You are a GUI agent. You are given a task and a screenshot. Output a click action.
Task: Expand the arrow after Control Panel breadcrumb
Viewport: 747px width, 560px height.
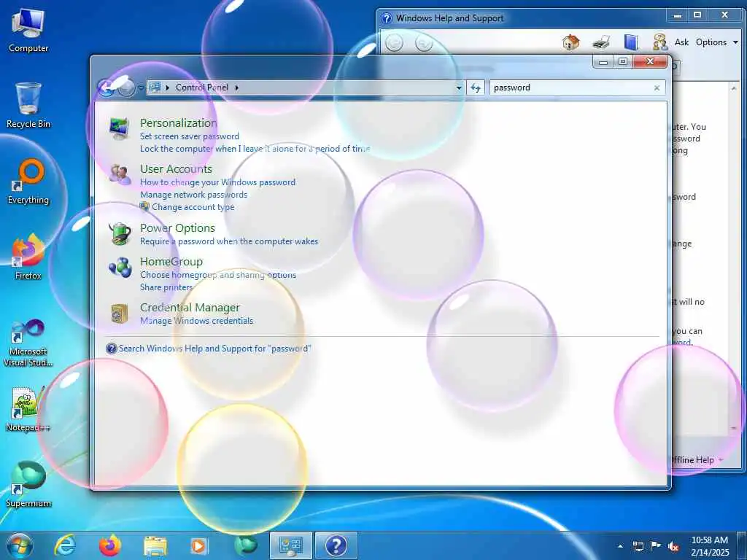point(237,87)
